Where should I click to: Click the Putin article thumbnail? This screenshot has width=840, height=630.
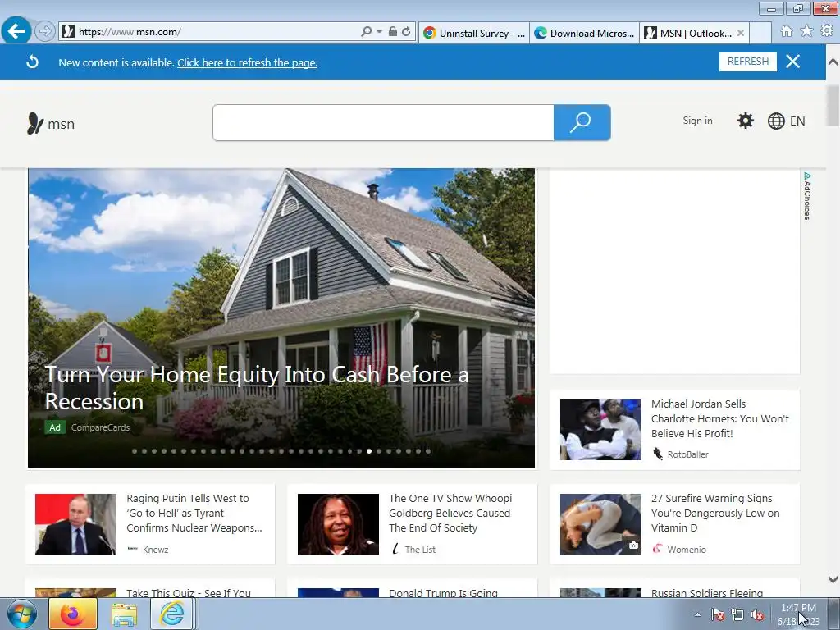tap(75, 524)
